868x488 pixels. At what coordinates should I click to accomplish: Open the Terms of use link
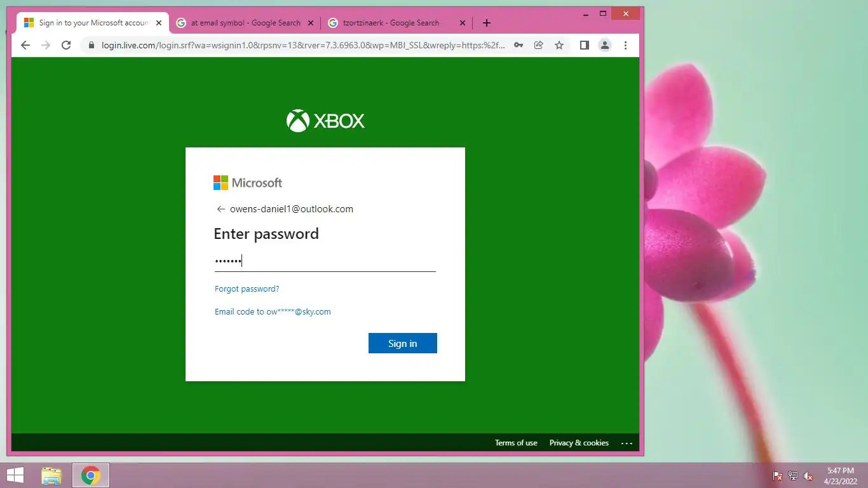pos(516,443)
